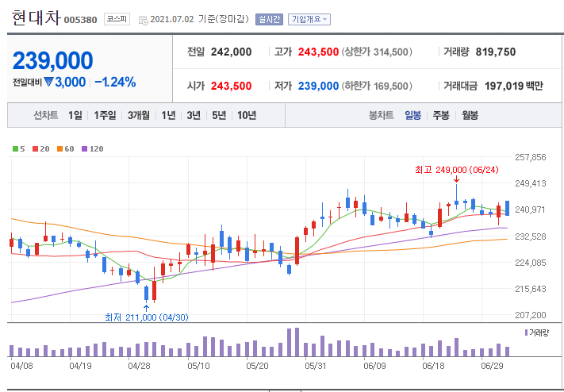Click the red 20-day moving average swatch
564x392 pixels.
coord(35,149)
